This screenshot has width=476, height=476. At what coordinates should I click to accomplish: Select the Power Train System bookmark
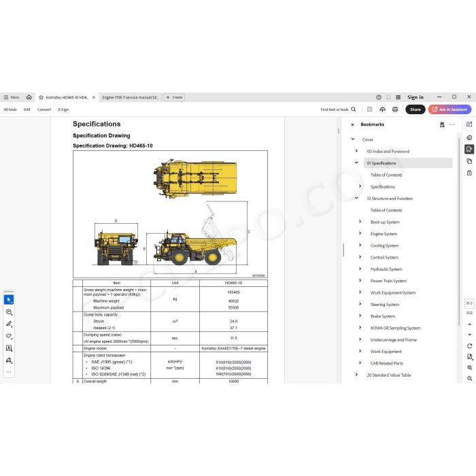tap(388, 281)
